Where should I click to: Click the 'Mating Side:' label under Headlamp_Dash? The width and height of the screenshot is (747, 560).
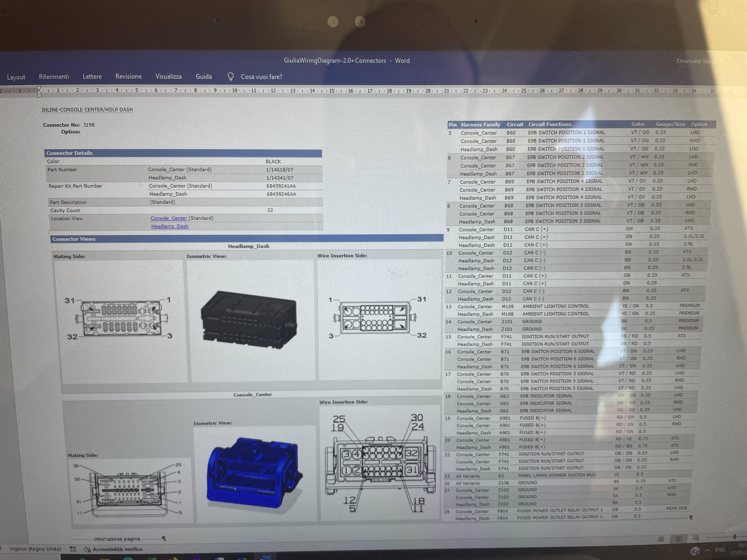69,256
